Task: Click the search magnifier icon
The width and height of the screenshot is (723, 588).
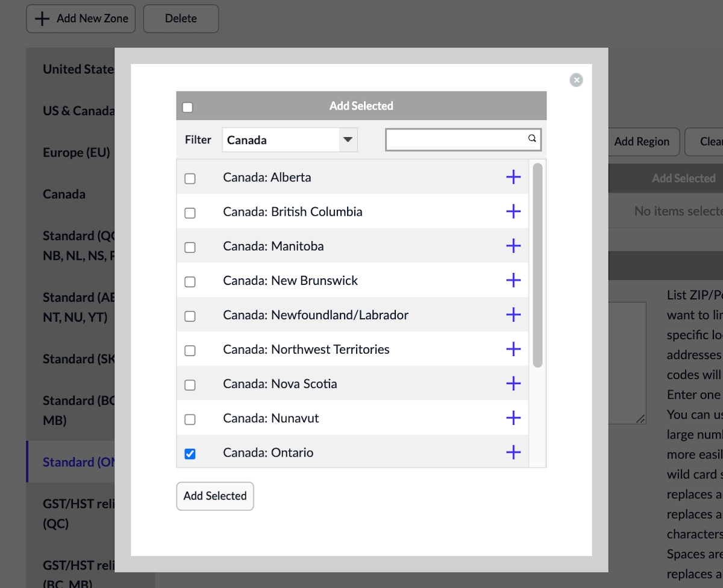Action: [x=532, y=139]
